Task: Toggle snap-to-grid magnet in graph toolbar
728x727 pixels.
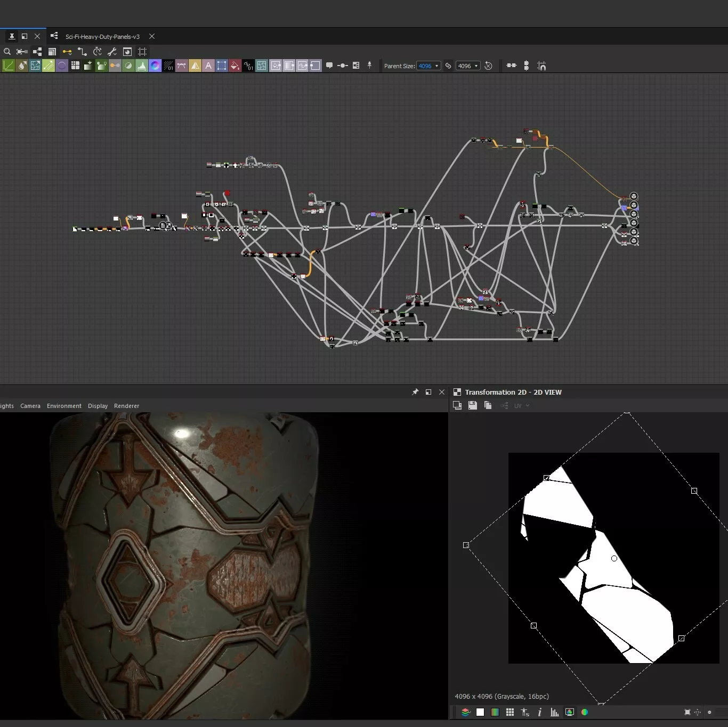Action: coord(541,66)
